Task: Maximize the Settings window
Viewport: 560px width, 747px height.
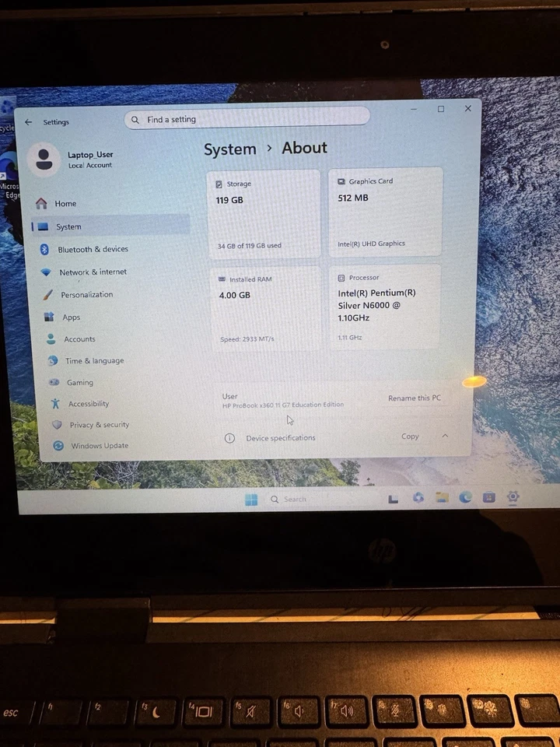Action: pos(441,109)
